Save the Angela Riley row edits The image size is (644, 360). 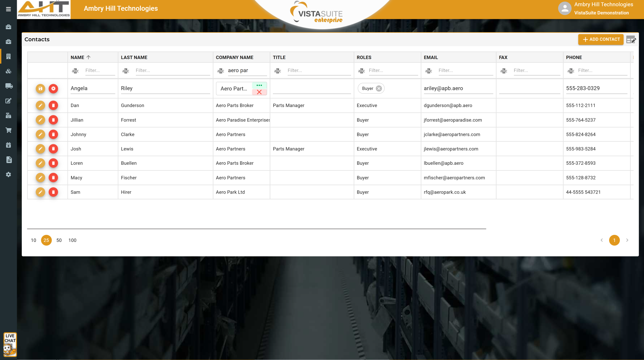40,89
